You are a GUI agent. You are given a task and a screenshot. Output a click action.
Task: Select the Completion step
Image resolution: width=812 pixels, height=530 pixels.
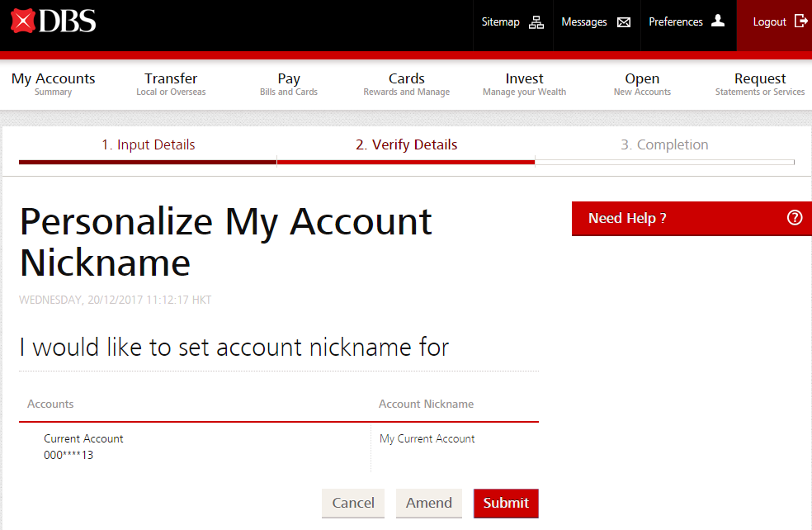pos(664,145)
